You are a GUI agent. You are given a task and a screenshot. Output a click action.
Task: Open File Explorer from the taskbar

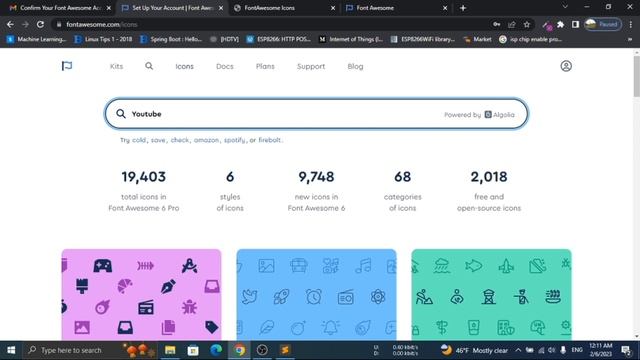tap(170, 350)
